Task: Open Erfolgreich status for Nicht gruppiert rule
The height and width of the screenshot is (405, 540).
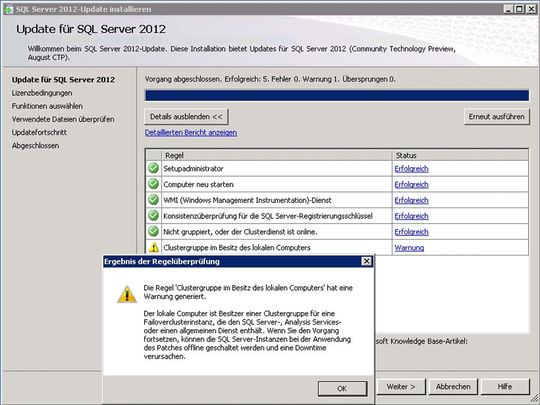Action: coord(412,232)
